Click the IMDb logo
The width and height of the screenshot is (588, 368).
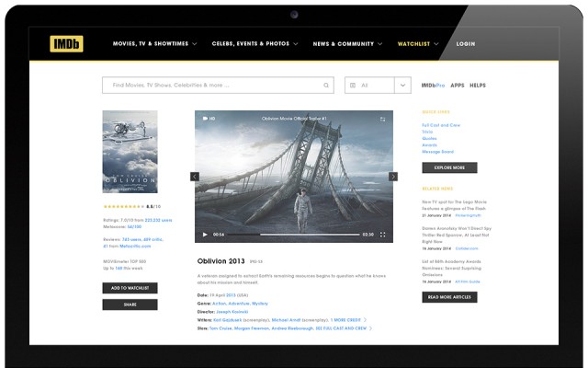tap(66, 44)
